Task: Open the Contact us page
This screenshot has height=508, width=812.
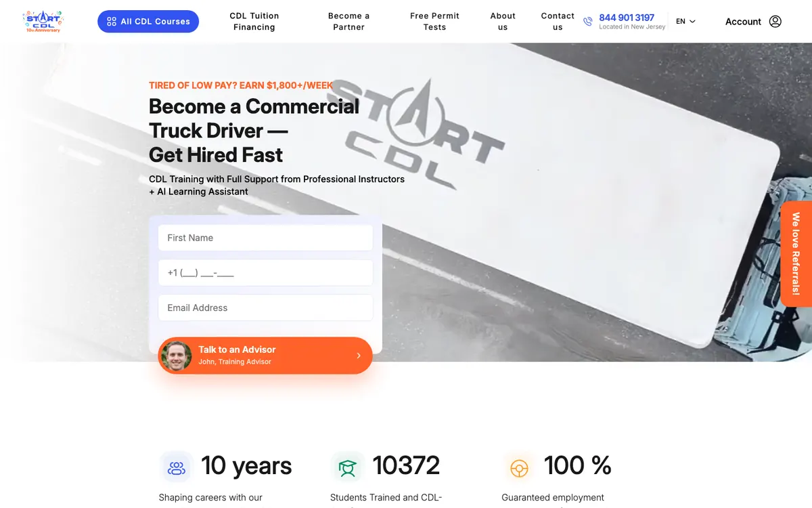Action: click(558, 22)
